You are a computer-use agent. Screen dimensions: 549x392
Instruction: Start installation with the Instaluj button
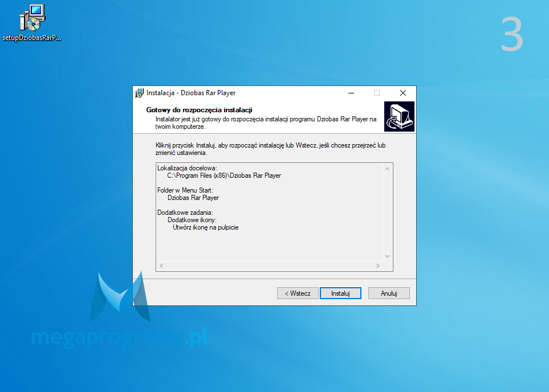340,293
